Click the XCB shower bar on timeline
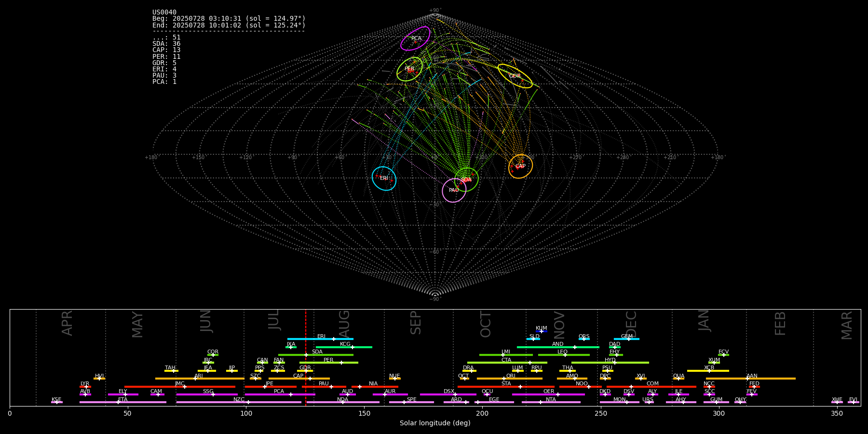Screen dimensions: 868x434 (x=708, y=371)
